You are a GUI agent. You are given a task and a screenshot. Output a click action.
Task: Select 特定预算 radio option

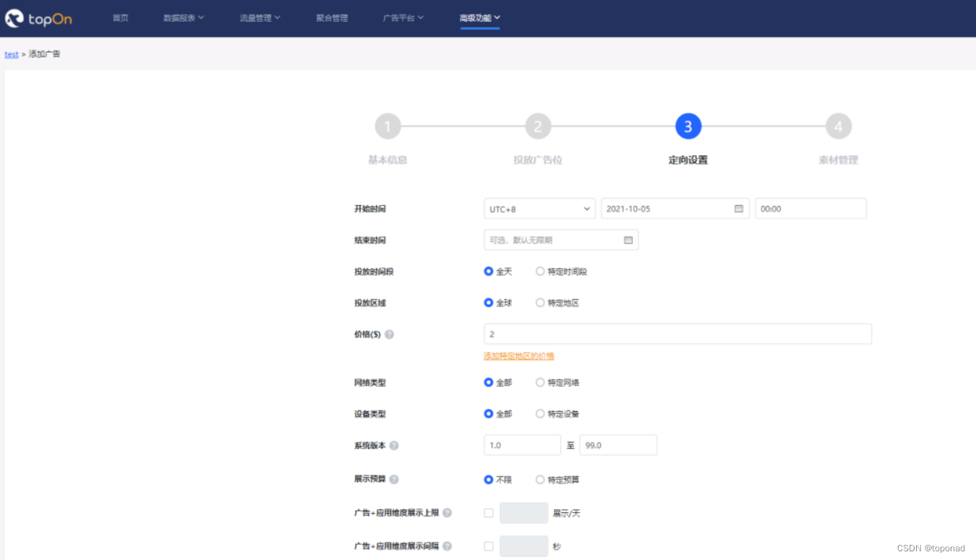pyautogui.click(x=540, y=480)
